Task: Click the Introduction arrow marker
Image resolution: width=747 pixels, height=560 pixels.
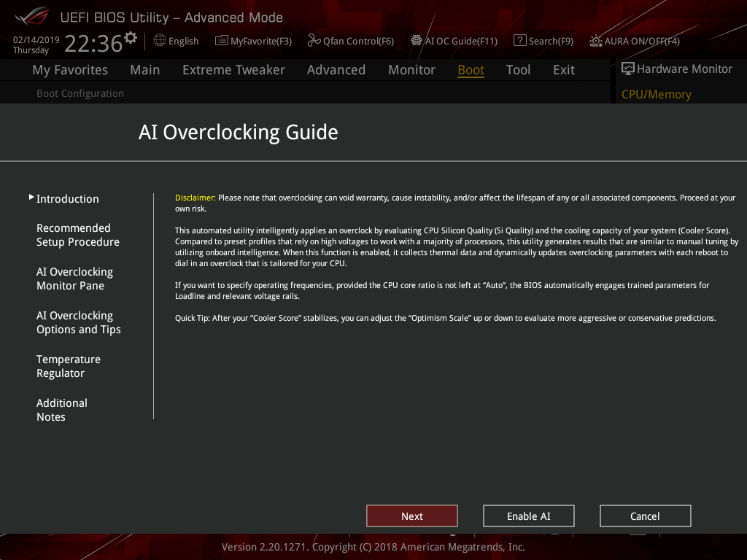Action: 31,197
